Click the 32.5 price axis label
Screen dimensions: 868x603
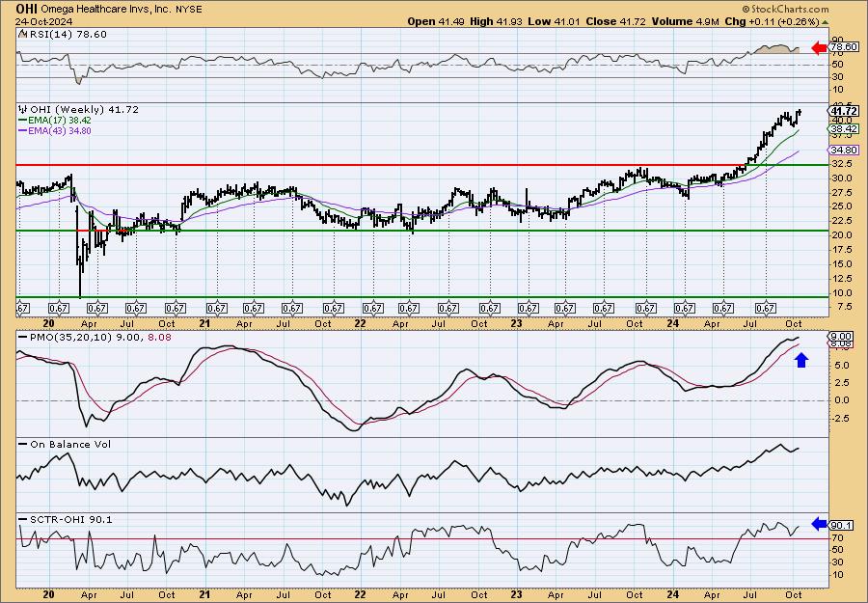coord(841,164)
